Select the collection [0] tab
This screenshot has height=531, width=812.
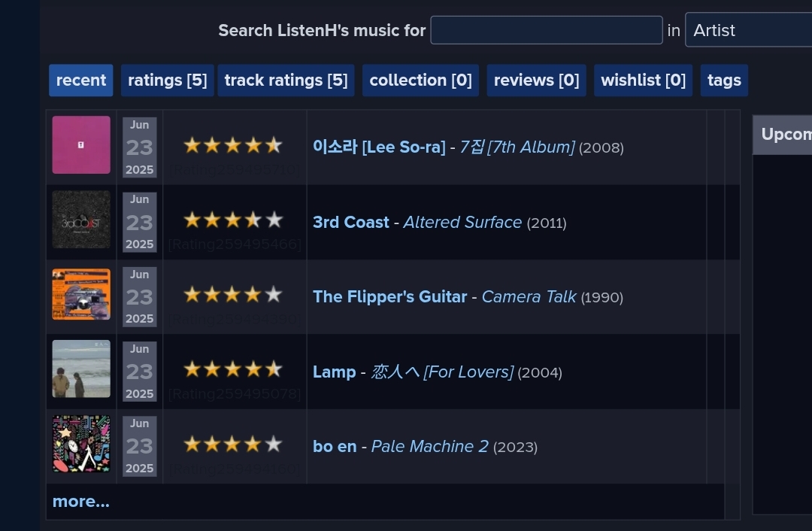[x=420, y=80]
